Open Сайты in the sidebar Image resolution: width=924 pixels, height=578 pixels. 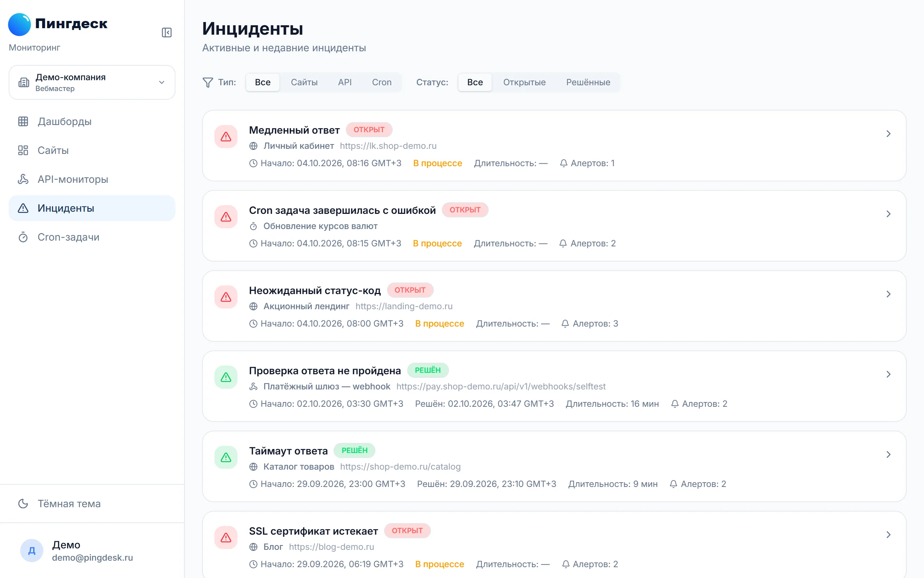pos(92,150)
